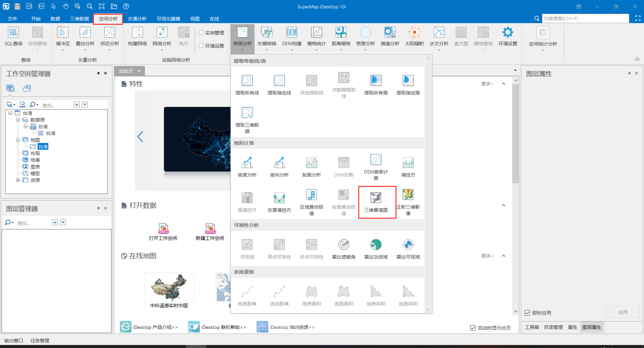Collapse the 数据源 tree node
644x348 pixels.
click(x=18, y=120)
